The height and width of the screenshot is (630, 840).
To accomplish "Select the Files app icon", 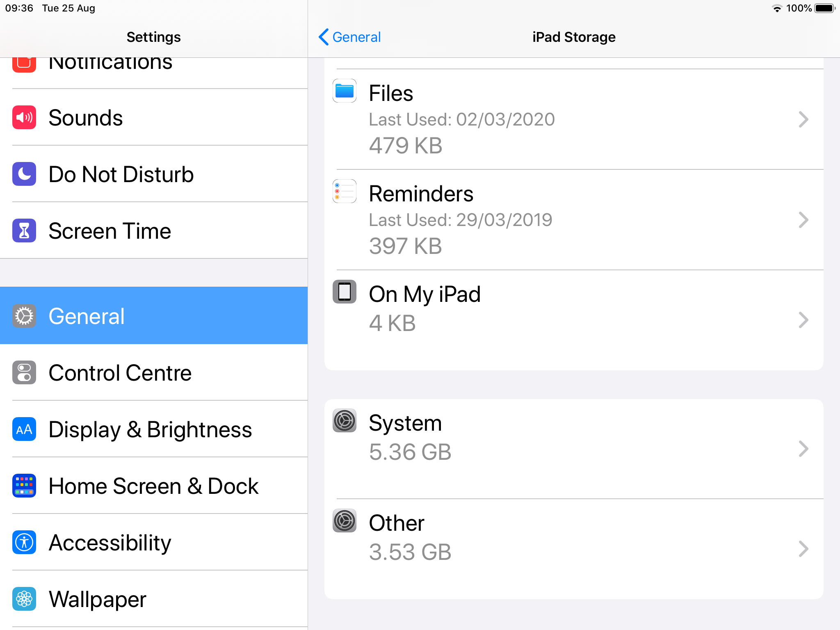I will tap(344, 91).
